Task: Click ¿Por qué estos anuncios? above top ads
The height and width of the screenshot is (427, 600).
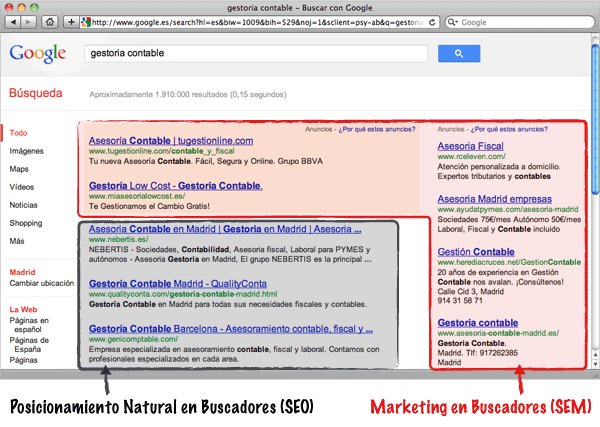Action: (x=377, y=129)
